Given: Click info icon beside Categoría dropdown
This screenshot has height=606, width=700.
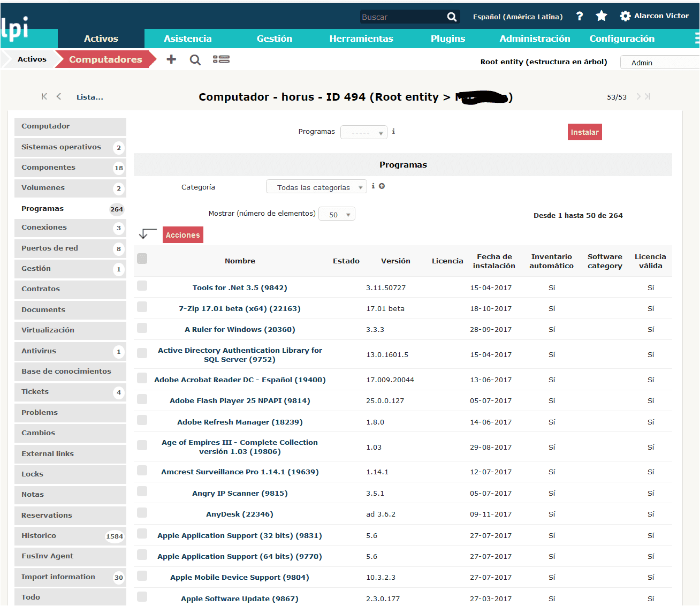Looking at the screenshot, I should tap(373, 186).
